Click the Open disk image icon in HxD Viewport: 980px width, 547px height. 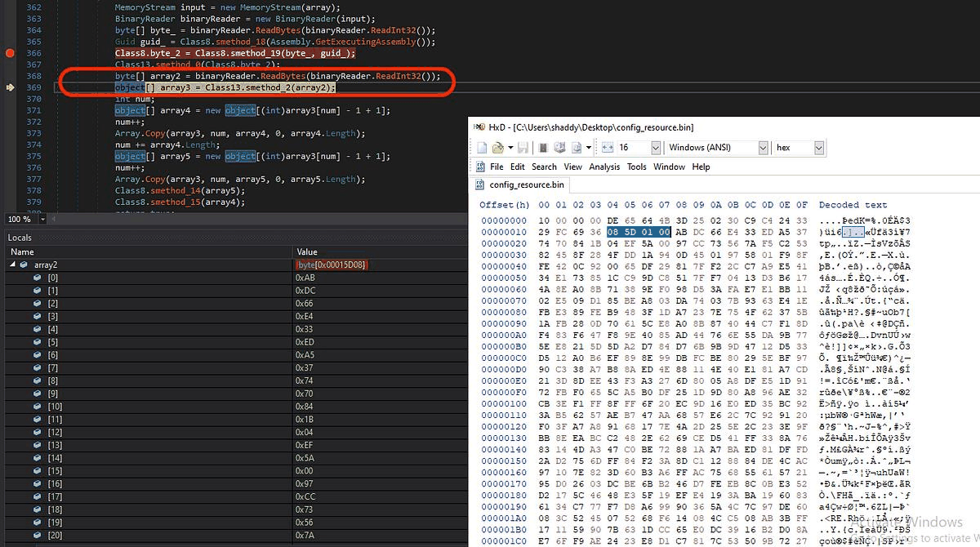coord(577,148)
